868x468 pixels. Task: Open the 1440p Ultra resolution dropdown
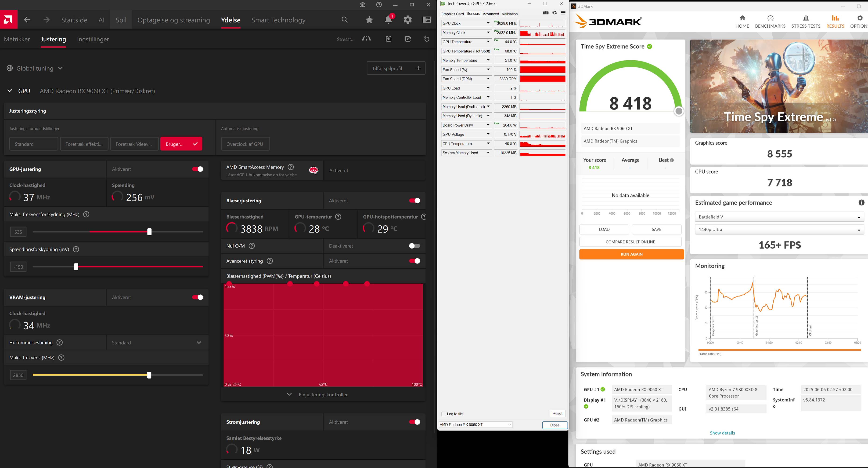click(779, 229)
